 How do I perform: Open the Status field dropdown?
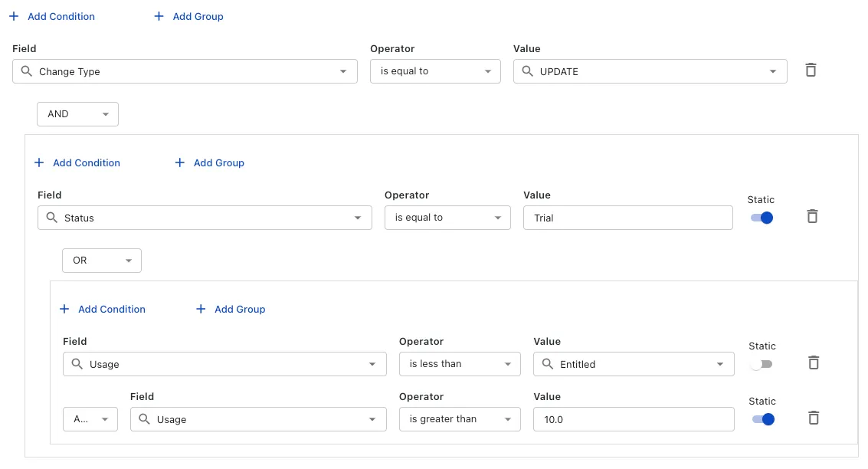(205, 218)
